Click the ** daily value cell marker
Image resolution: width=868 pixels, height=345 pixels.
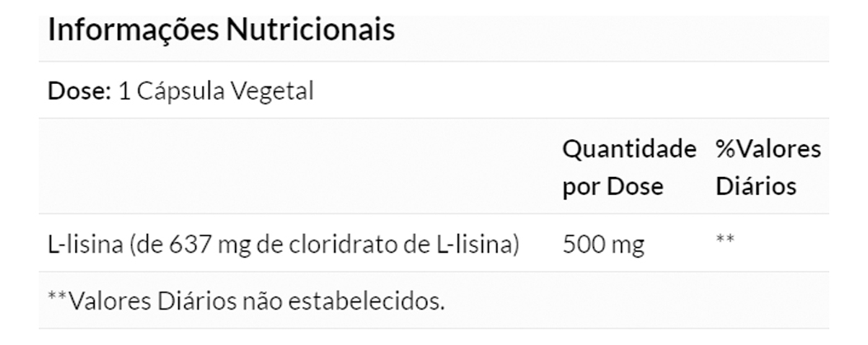[725, 240]
